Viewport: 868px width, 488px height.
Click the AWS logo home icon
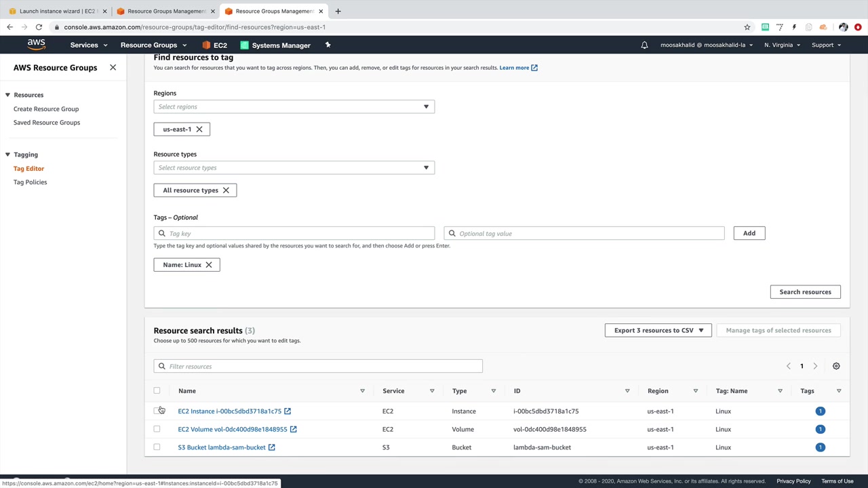pos(36,45)
